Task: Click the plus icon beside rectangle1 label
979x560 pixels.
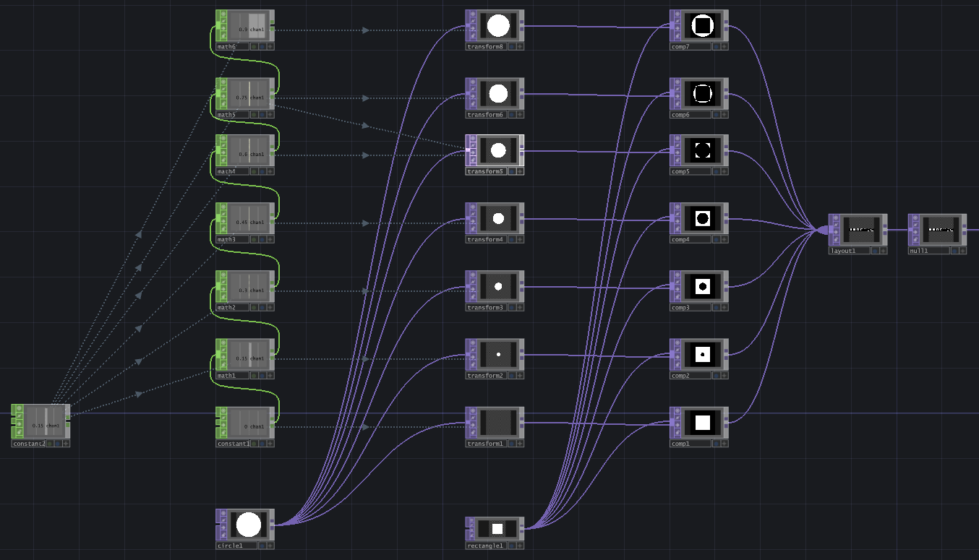Action: click(x=521, y=546)
